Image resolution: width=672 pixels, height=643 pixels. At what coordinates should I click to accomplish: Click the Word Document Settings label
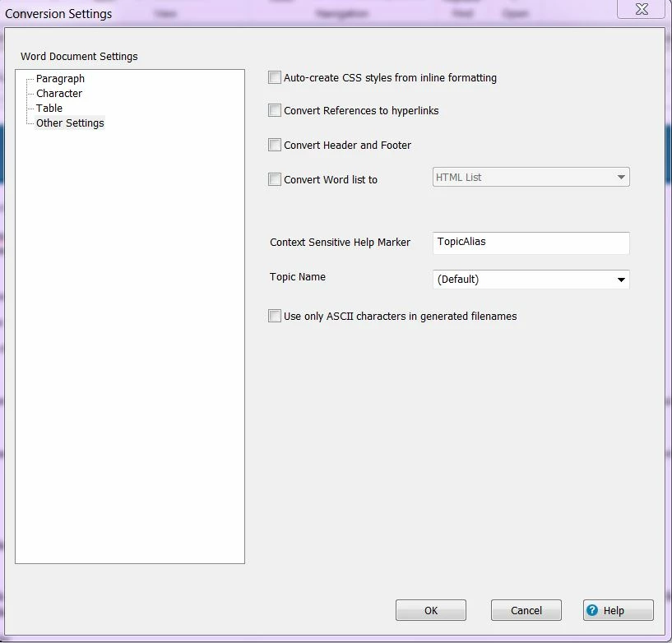point(79,57)
